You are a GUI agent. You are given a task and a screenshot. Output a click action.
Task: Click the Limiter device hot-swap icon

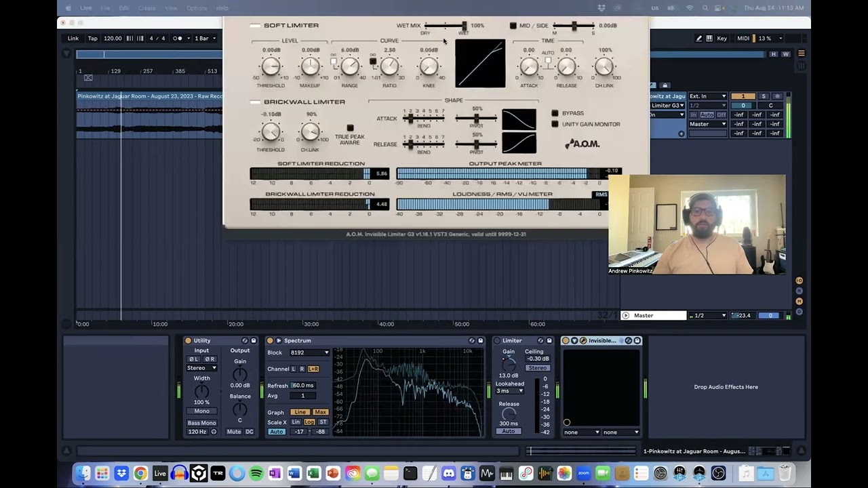tap(540, 341)
